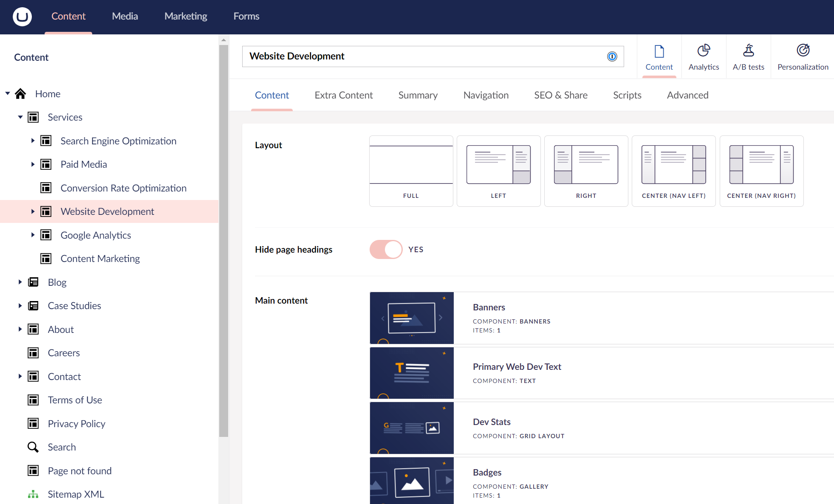Click the Search magnifier icon in tree
The height and width of the screenshot is (504, 834).
pyautogui.click(x=33, y=447)
